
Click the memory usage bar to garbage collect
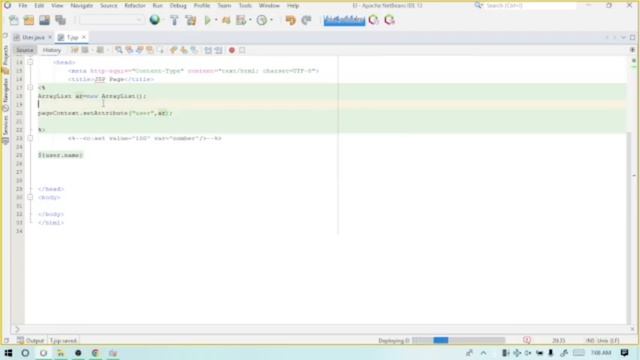click(344, 20)
